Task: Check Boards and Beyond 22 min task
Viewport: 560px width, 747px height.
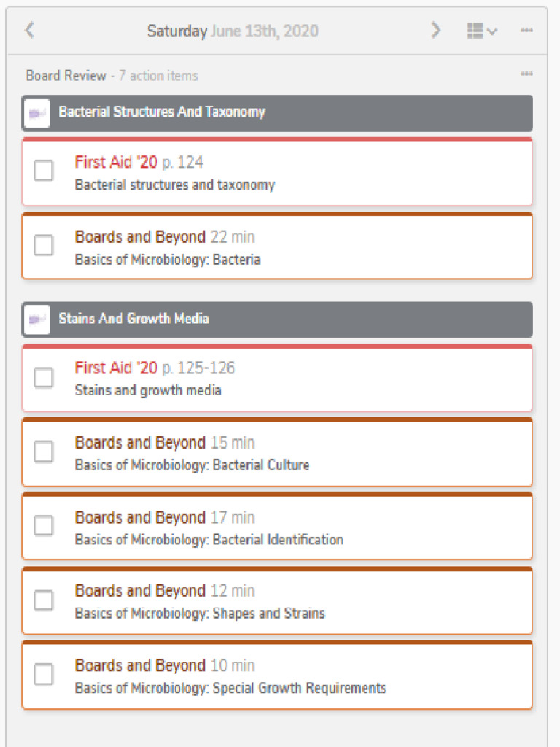Action: (44, 246)
